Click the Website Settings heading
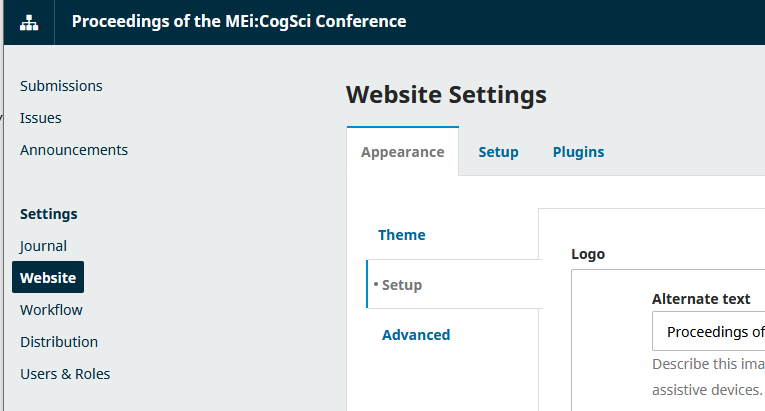 click(x=446, y=95)
